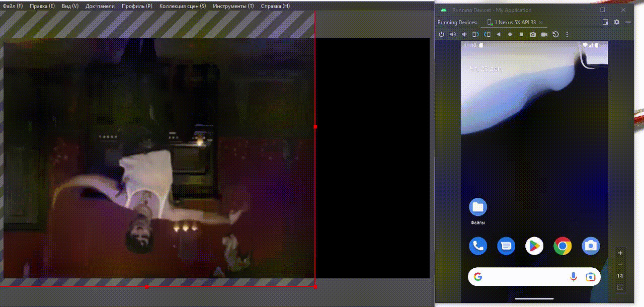Image resolution: width=644 pixels, height=307 pixels.
Task: Open the Camera app icon on phone
Action: [591, 246]
